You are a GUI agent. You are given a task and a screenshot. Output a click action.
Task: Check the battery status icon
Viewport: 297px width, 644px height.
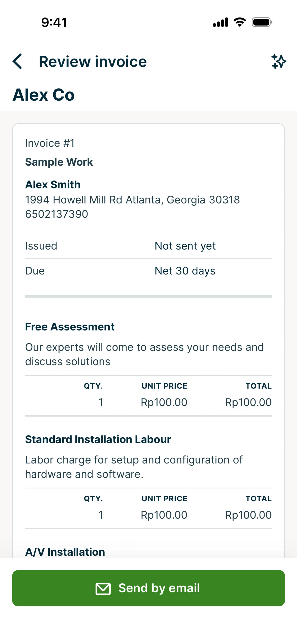click(x=262, y=22)
